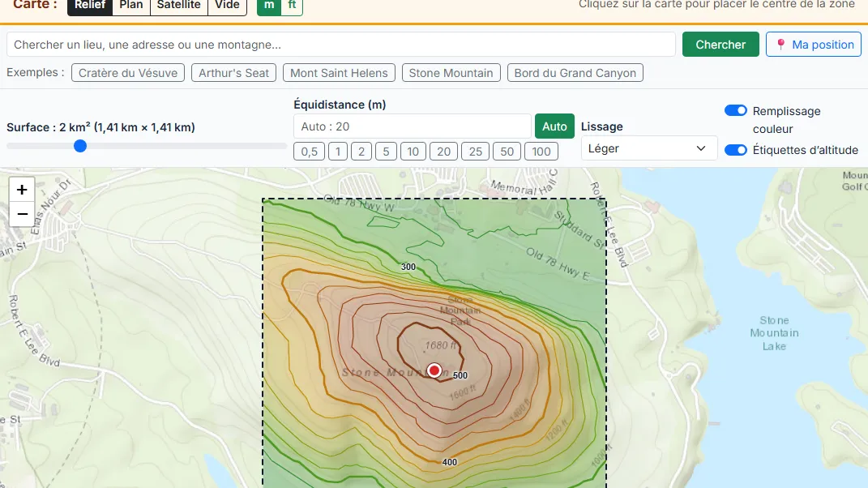Select the Relief map tab

coord(90,5)
